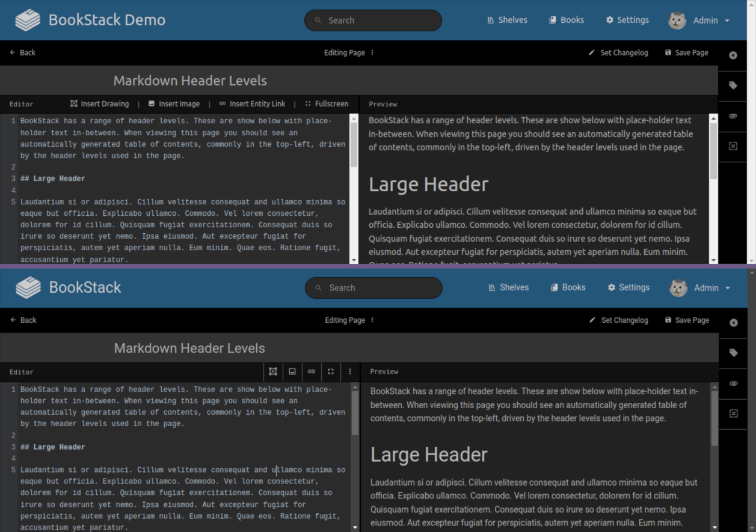Go to Books in bottom BookStack header
756x532 pixels.
coord(568,287)
